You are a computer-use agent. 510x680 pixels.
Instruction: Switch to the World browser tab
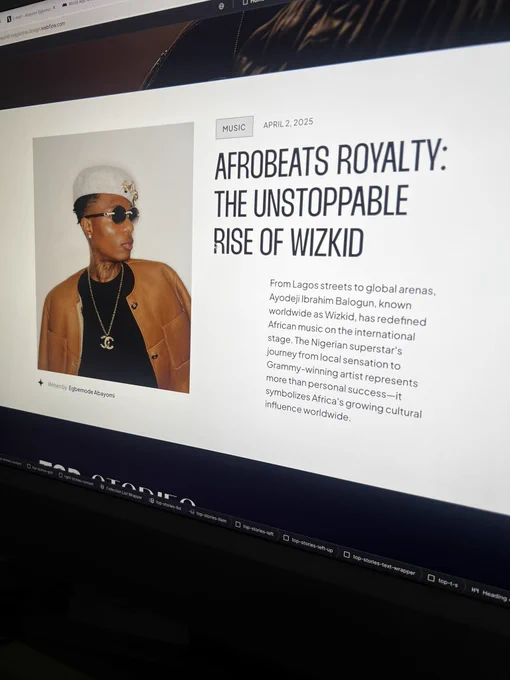pyautogui.click(x=78, y=2)
